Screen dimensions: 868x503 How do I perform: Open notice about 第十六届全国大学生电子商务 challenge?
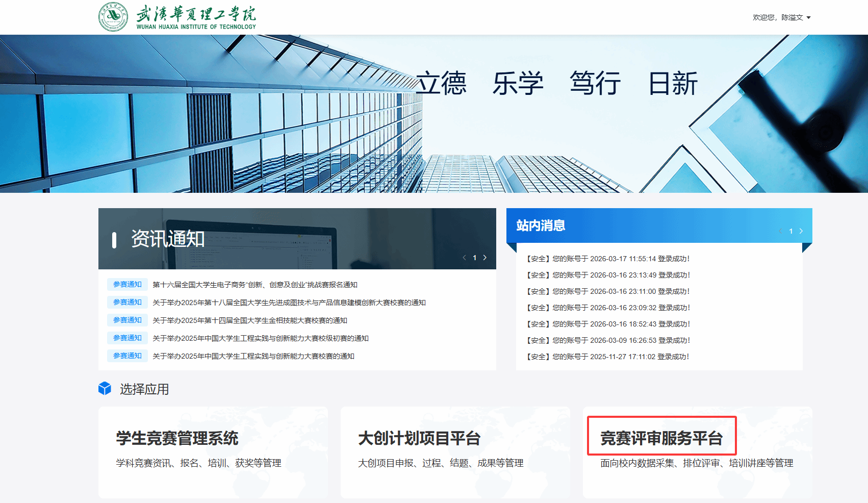coord(255,285)
